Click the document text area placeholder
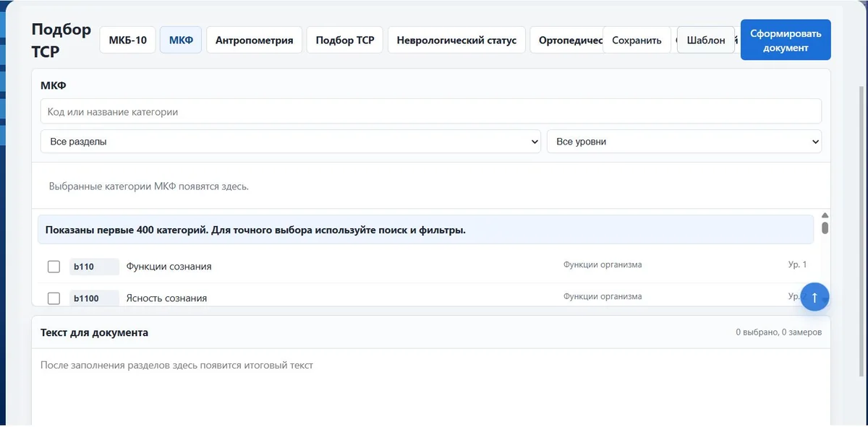 [177, 366]
